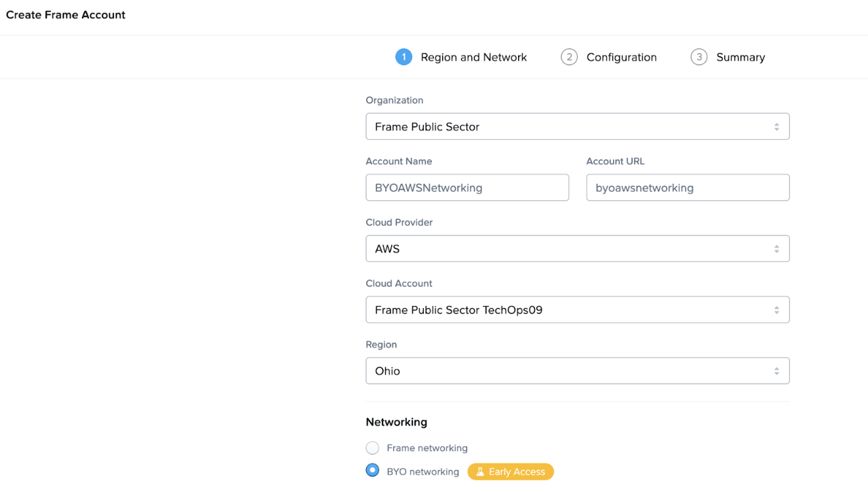Image resolution: width=868 pixels, height=492 pixels.
Task: Select the Region and Network step label
Action: point(473,58)
